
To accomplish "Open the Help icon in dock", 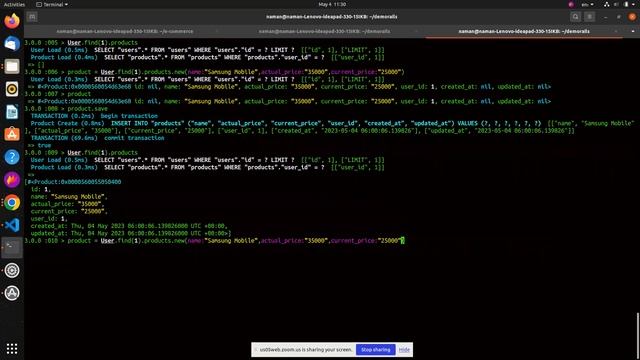I will pos(12,157).
